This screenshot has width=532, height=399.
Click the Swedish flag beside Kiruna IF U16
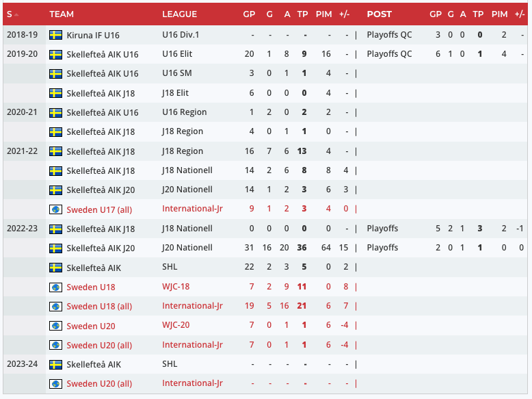tap(56, 35)
